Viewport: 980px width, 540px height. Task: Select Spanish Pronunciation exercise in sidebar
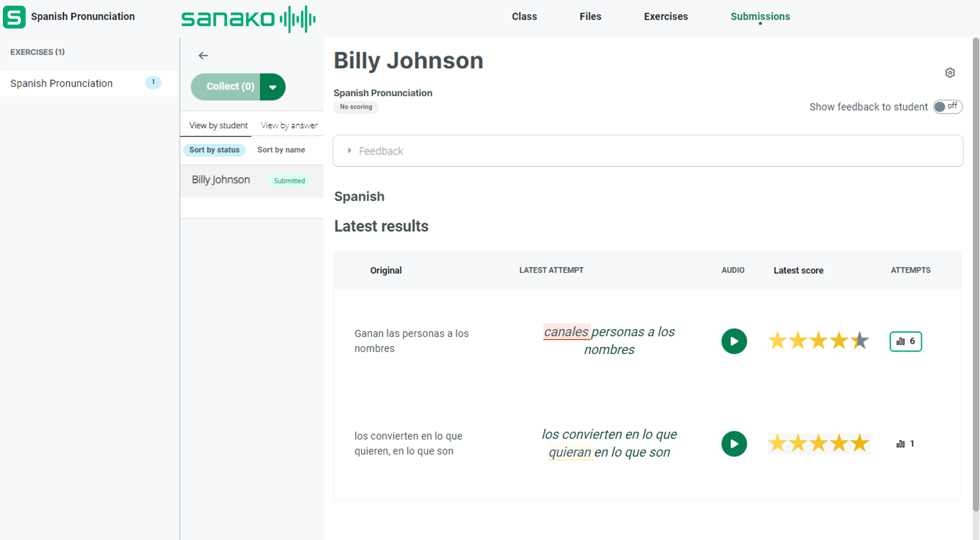coord(62,83)
